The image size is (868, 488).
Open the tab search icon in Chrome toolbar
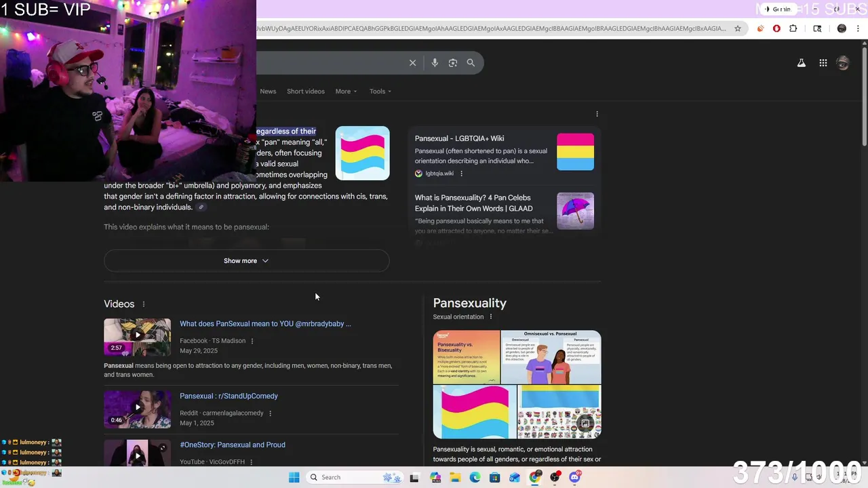pos(817,28)
